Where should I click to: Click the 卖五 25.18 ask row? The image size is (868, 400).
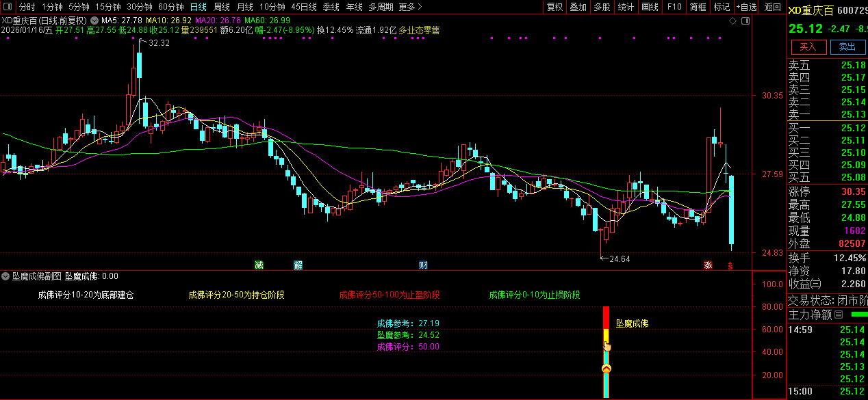click(x=827, y=66)
